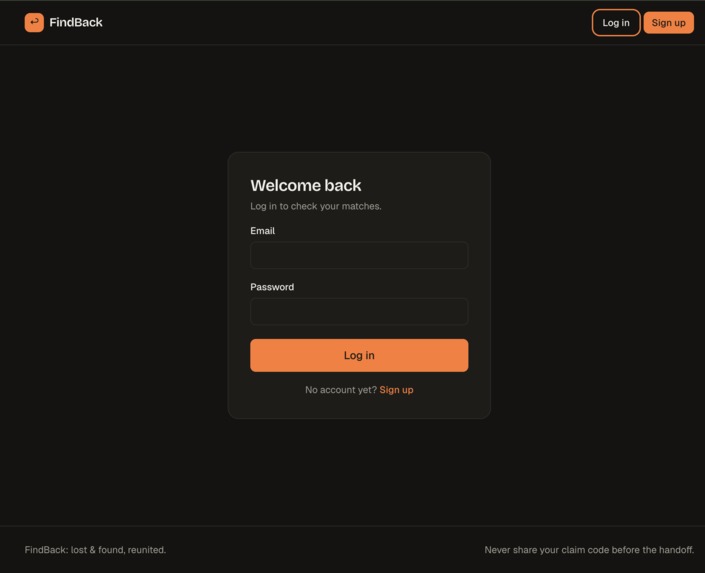Follow the Sign up link below the form
Viewport: 705px width, 573px height.
click(397, 390)
